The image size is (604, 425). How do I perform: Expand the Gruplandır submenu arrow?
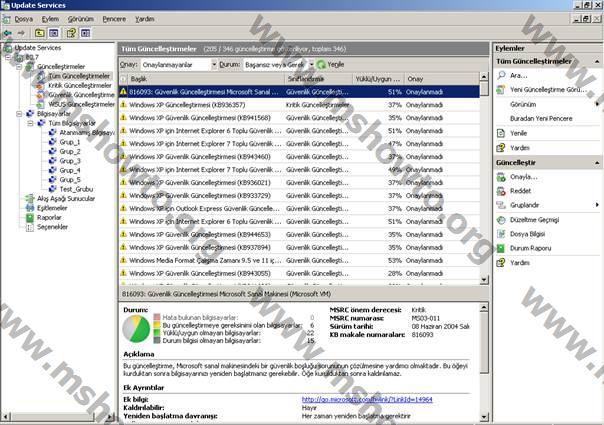coord(597,205)
